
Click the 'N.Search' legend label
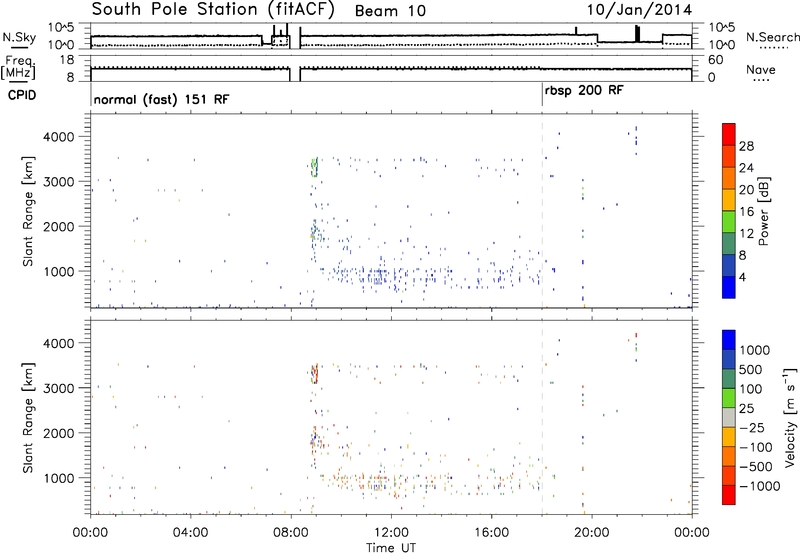(772, 37)
